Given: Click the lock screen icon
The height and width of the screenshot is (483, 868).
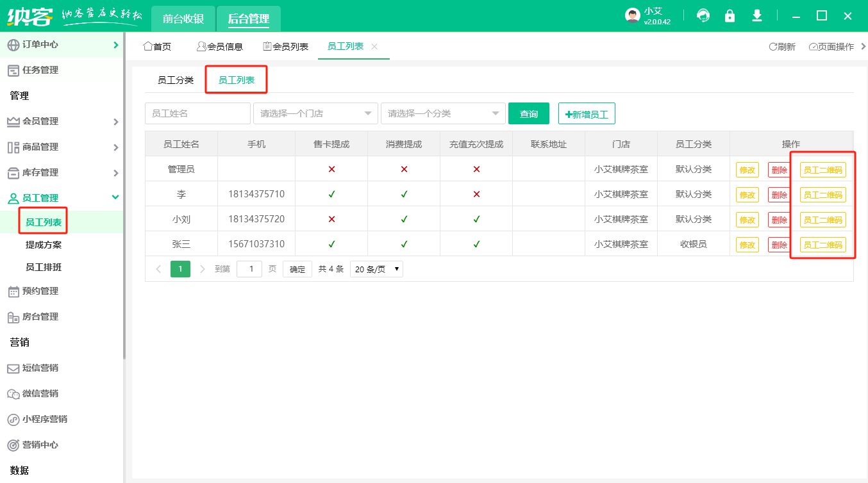Looking at the screenshot, I should click(x=730, y=16).
